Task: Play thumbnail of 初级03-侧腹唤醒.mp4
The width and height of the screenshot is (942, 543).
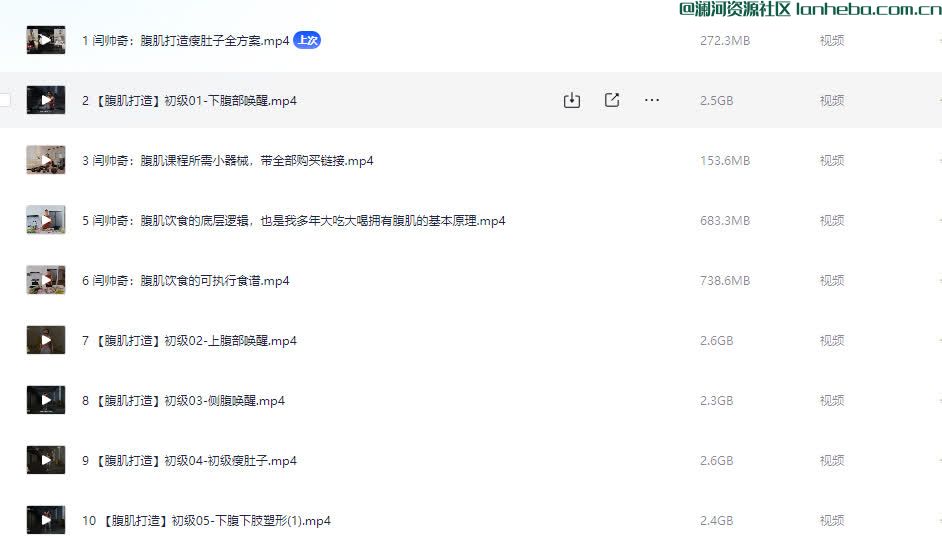Action: (46, 401)
